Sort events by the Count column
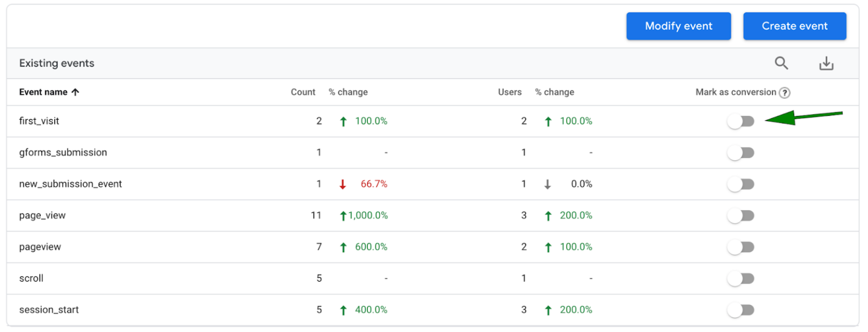The height and width of the screenshot is (332, 868). coord(303,91)
